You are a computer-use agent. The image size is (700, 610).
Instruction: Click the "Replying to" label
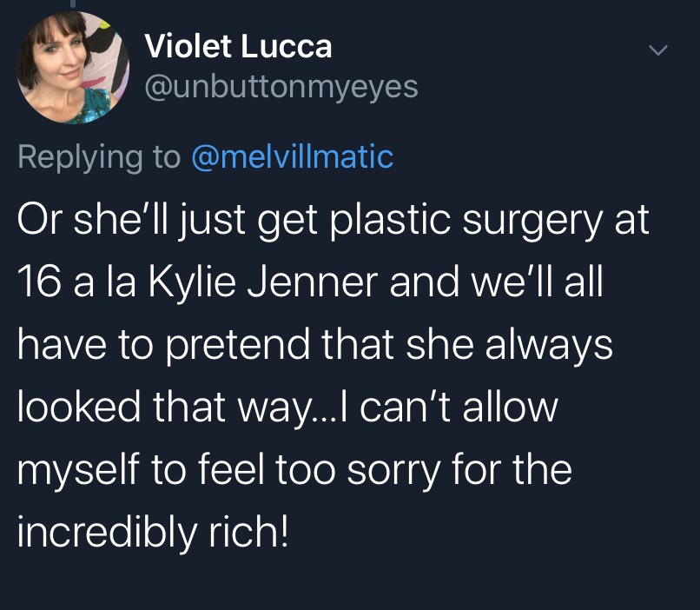(96, 157)
